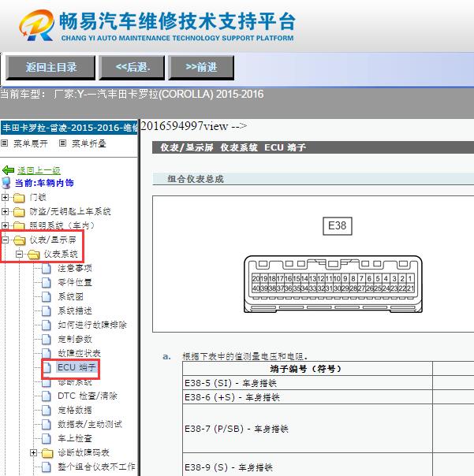Click the 定制参数 page icon
The width and height of the screenshot is (474, 476).
[47, 340]
